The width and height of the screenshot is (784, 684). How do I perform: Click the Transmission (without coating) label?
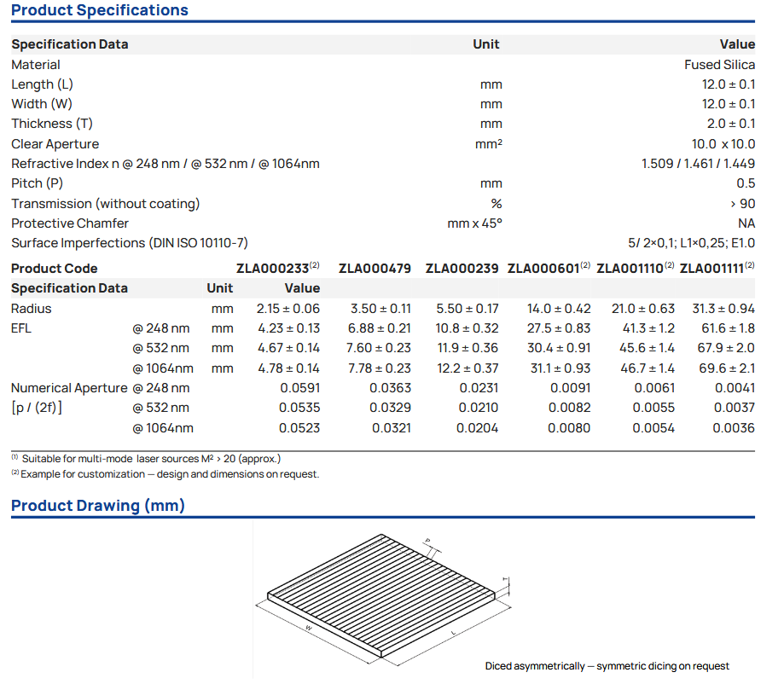[105, 204]
